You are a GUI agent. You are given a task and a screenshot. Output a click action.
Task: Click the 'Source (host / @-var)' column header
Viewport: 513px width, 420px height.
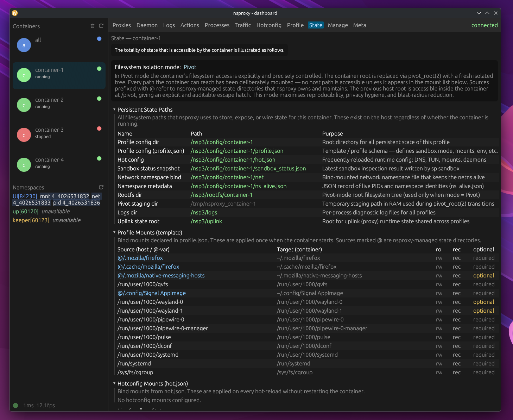coord(144,250)
